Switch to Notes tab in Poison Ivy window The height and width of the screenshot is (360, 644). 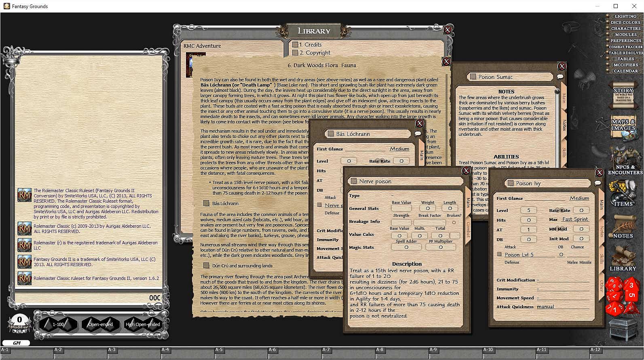[602, 232]
